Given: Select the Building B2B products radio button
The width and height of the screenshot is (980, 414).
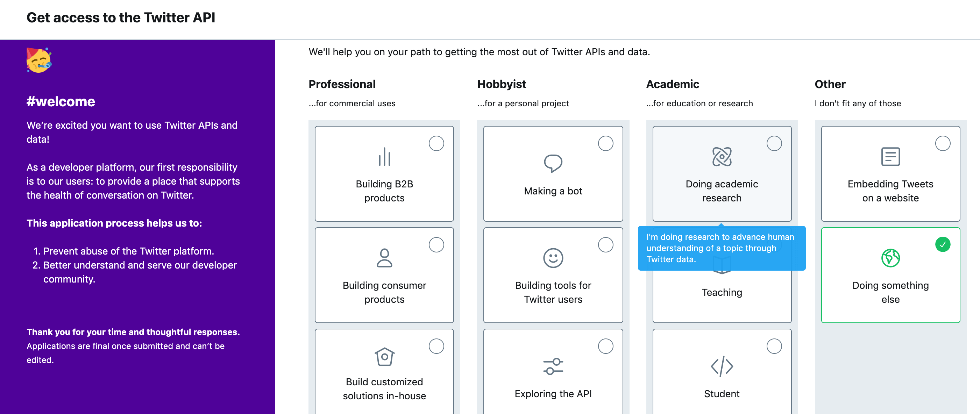Looking at the screenshot, I should (436, 143).
